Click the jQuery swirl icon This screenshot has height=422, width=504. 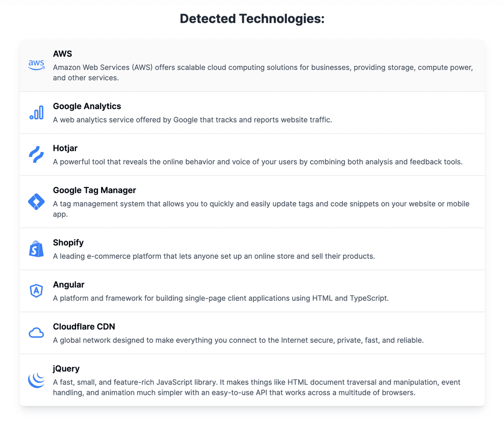pyautogui.click(x=36, y=380)
